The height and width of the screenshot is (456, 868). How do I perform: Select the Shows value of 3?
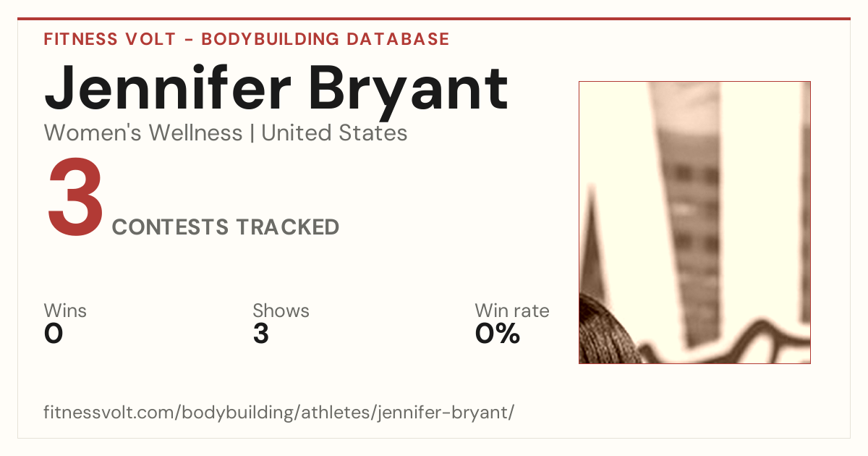point(260,334)
